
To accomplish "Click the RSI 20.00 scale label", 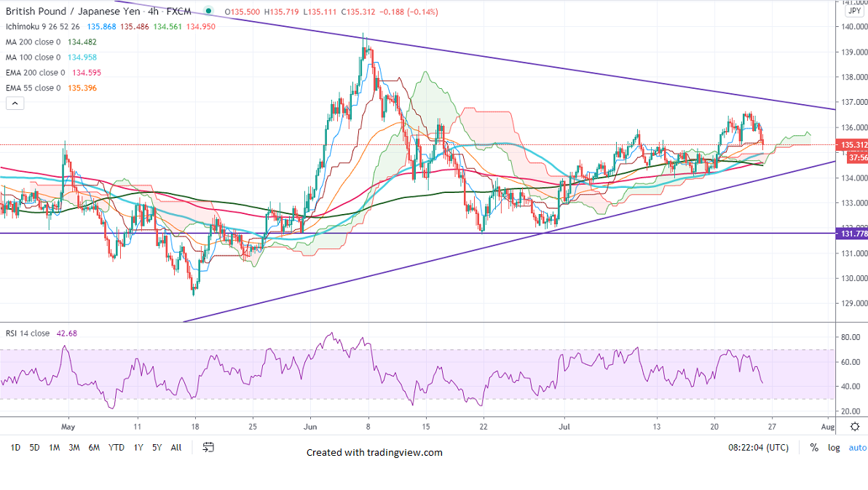I will 851,411.
